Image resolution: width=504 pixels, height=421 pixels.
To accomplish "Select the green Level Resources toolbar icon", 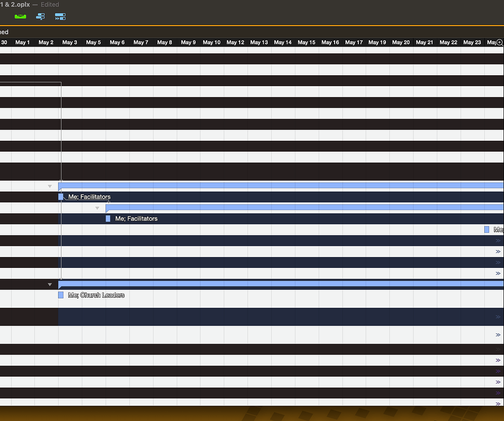I will [x=20, y=16].
